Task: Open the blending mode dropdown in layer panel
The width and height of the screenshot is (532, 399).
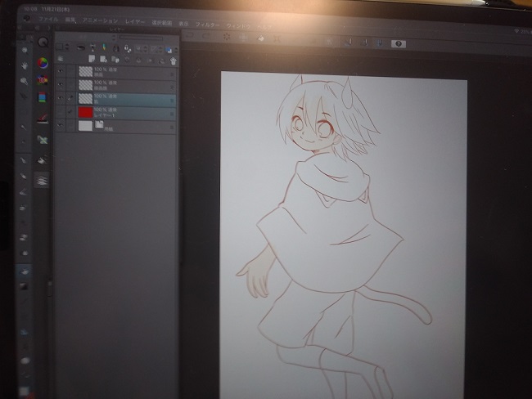Action: click(x=86, y=37)
